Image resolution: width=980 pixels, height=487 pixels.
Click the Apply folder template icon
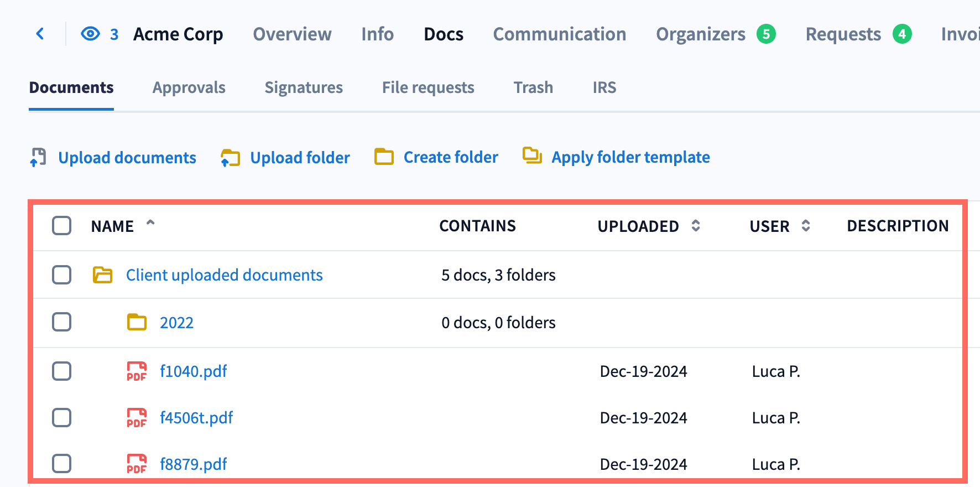[x=532, y=156]
